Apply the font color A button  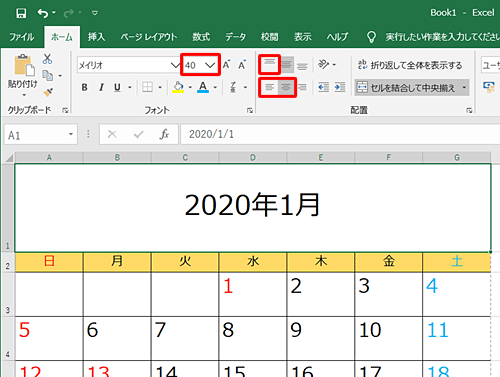203,87
